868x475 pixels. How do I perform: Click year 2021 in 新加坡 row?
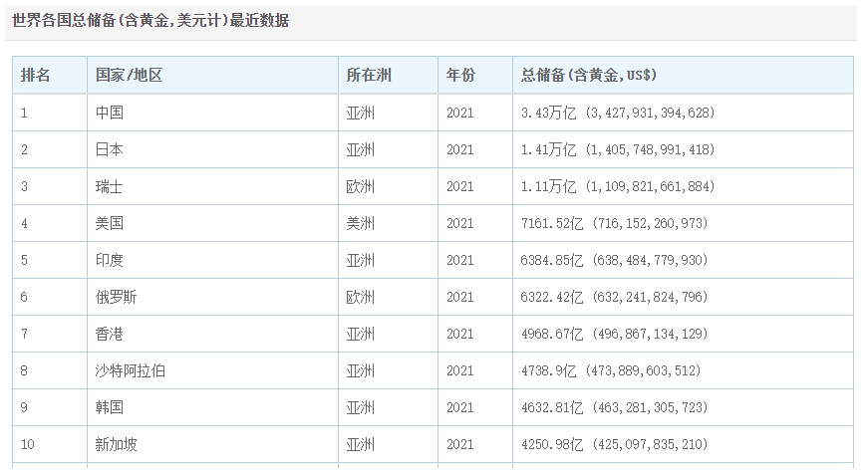pyautogui.click(x=460, y=444)
